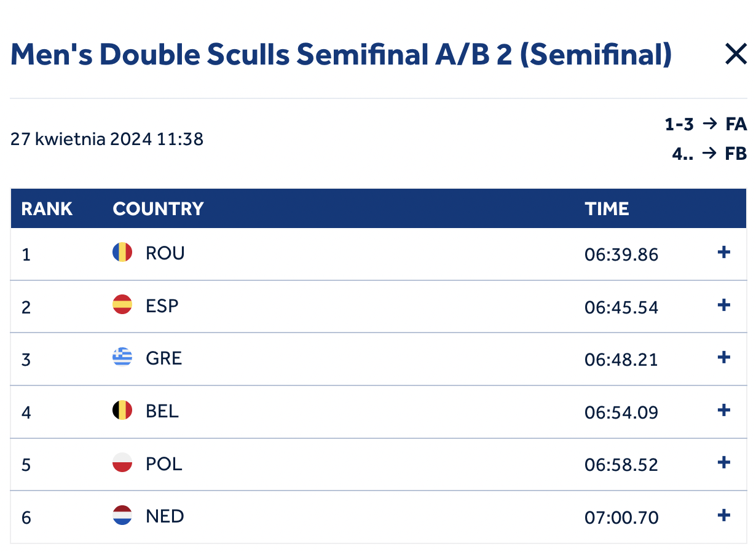Click the TIME column header

pyautogui.click(x=607, y=209)
